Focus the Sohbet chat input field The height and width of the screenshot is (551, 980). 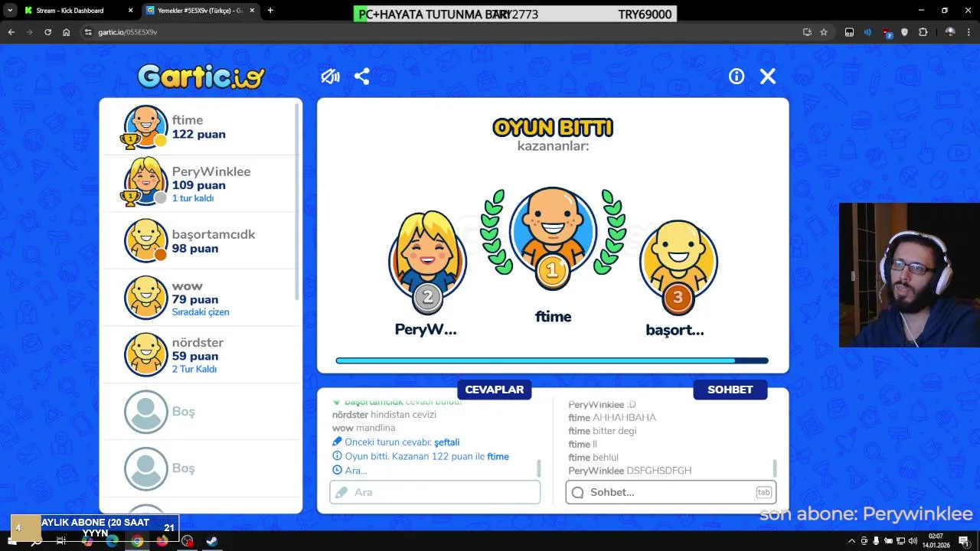[671, 492]
